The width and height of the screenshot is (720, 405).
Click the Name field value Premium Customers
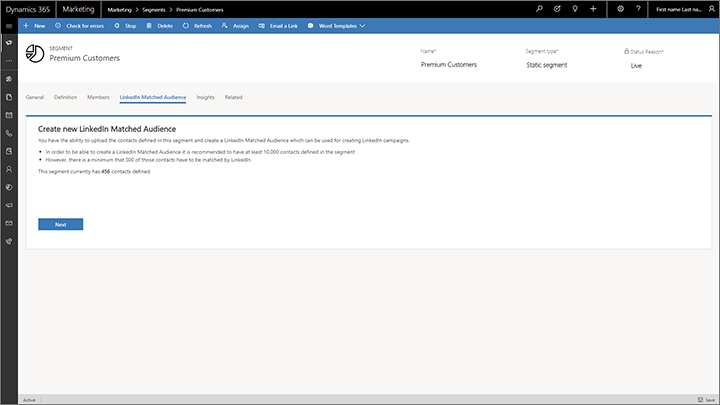[449, 64]
